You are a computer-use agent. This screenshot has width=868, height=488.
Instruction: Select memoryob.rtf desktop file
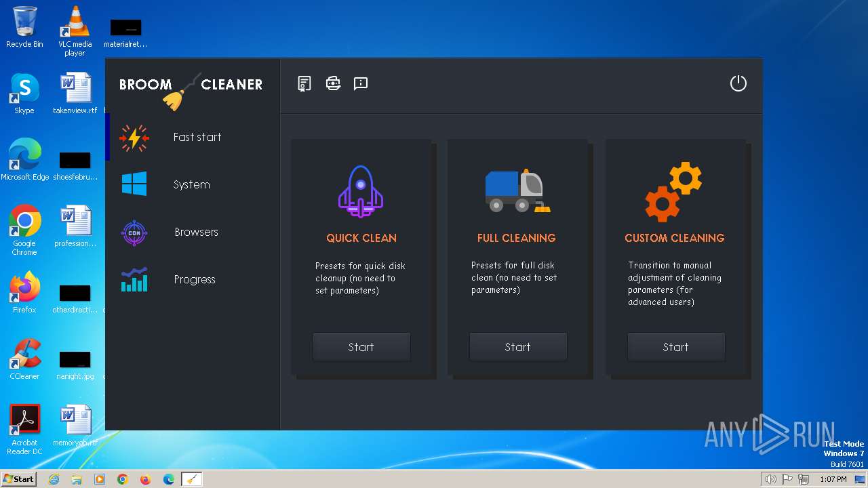click(x=75, y=426)
